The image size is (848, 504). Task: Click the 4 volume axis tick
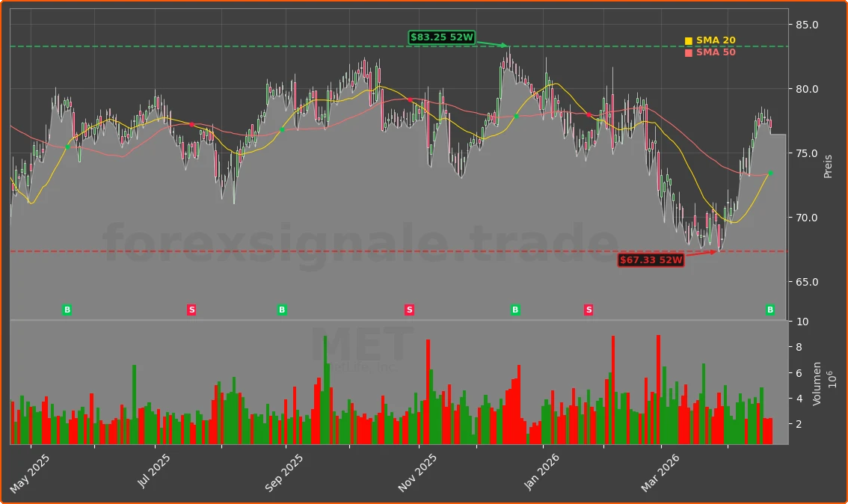799,399
